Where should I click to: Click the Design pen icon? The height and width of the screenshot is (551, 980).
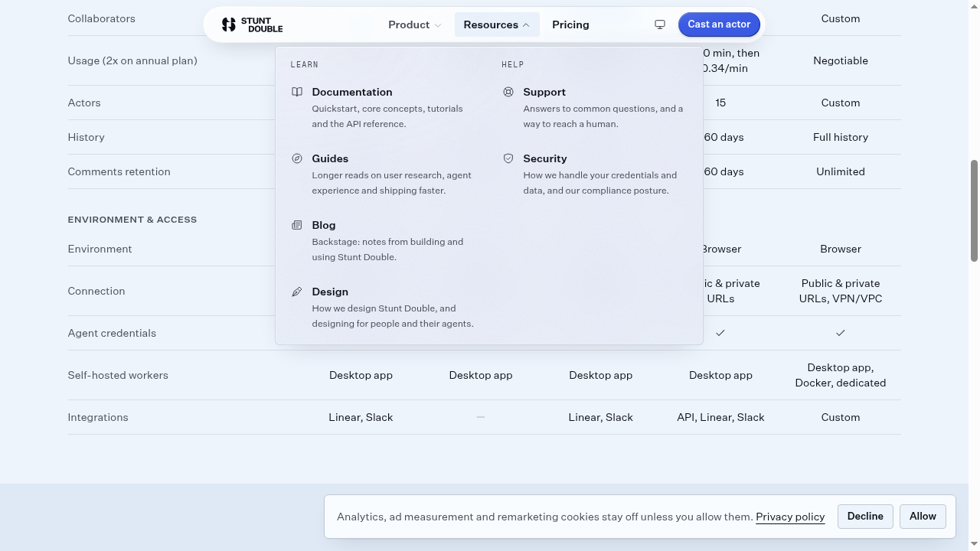coord(297,292)
